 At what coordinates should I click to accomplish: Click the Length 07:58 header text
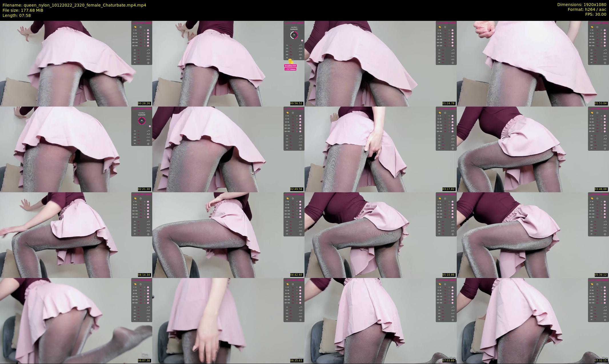click(17, 15)
